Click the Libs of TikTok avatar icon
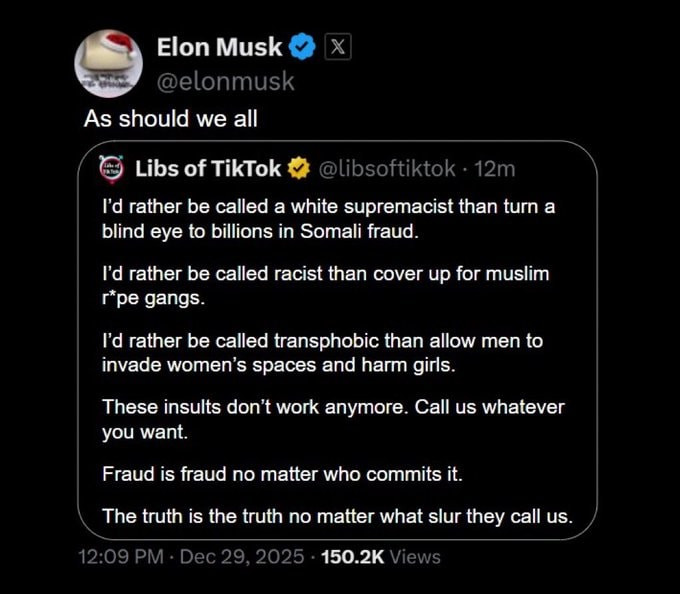This screenshot has height=594, width=680. [112, 169]
